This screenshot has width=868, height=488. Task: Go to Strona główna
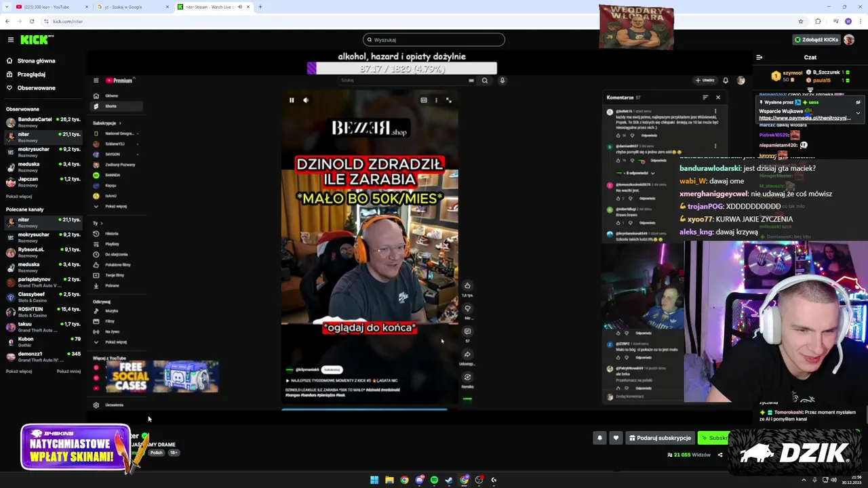point(31,61)
